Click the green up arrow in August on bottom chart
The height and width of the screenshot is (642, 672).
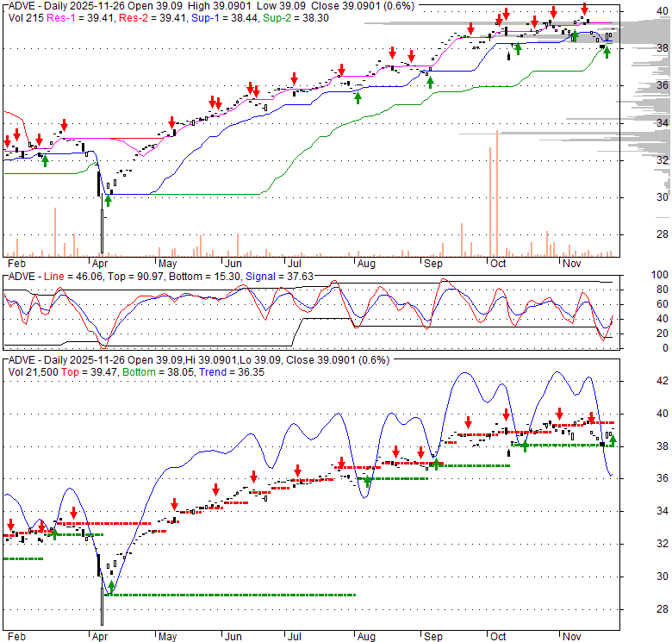coord(368,481)
